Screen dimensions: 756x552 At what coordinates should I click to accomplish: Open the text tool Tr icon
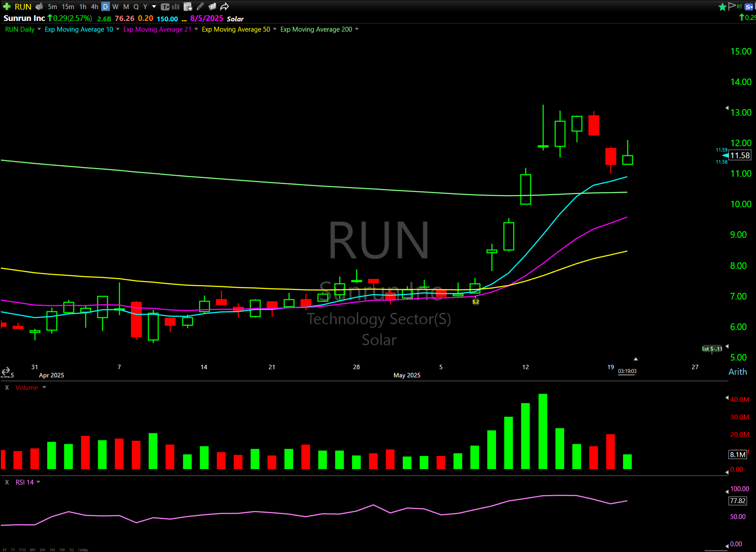point(165,7)
